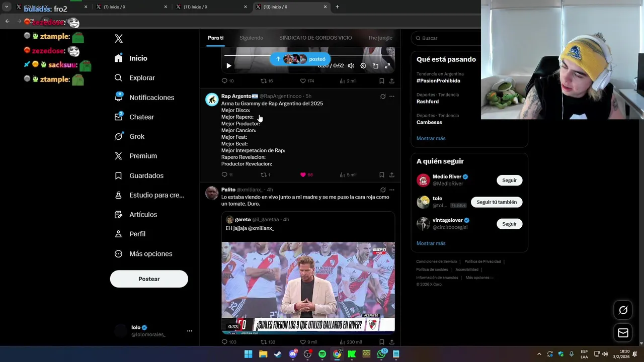This screenshot has height=362, width=644.
Task: Open view stats showing 2 mil
Action: pyautogui.click(x=348, y=81)
